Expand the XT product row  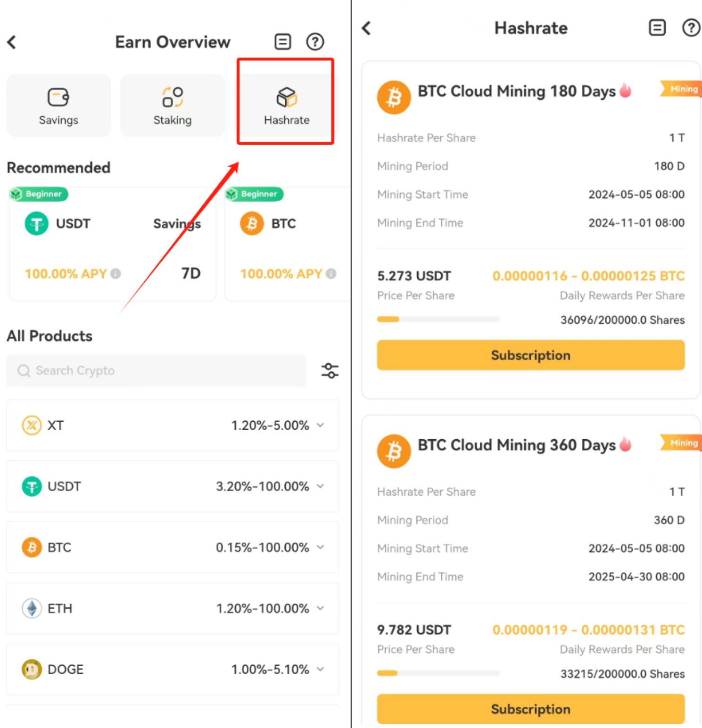(x=321, y=425)
